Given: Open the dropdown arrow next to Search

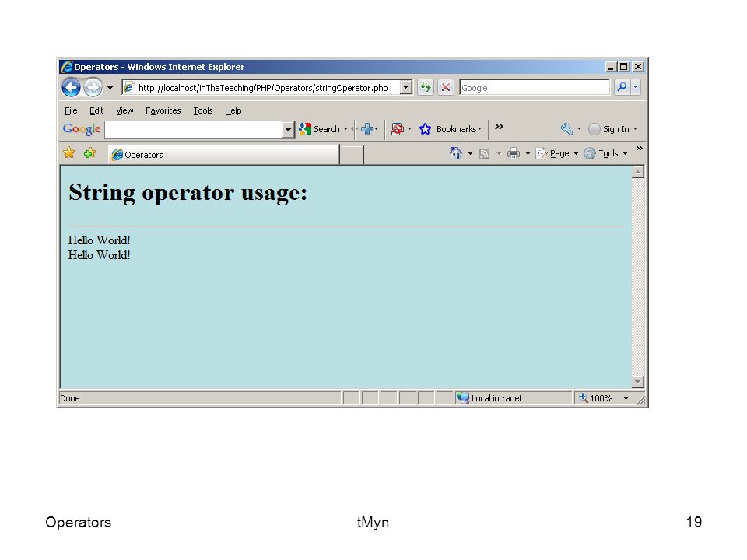Looking at the screenshot, I should (x=345, y=129).
